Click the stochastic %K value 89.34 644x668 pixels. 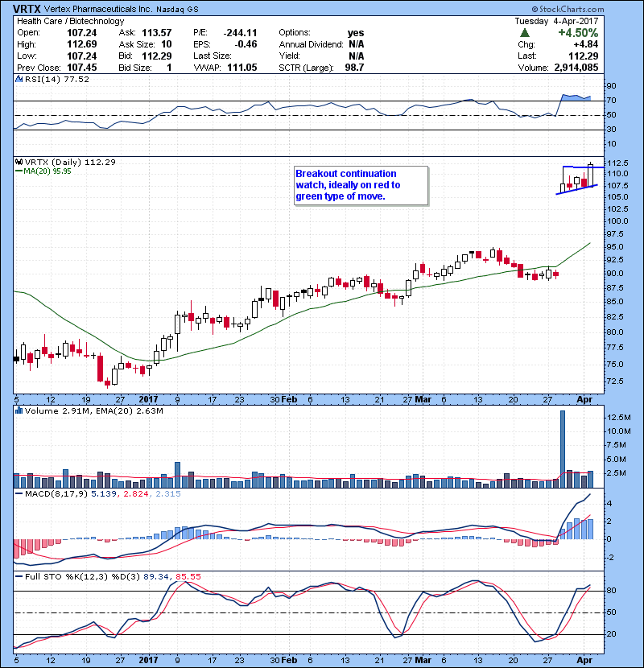pyautogui.click(x=156, y=576)
